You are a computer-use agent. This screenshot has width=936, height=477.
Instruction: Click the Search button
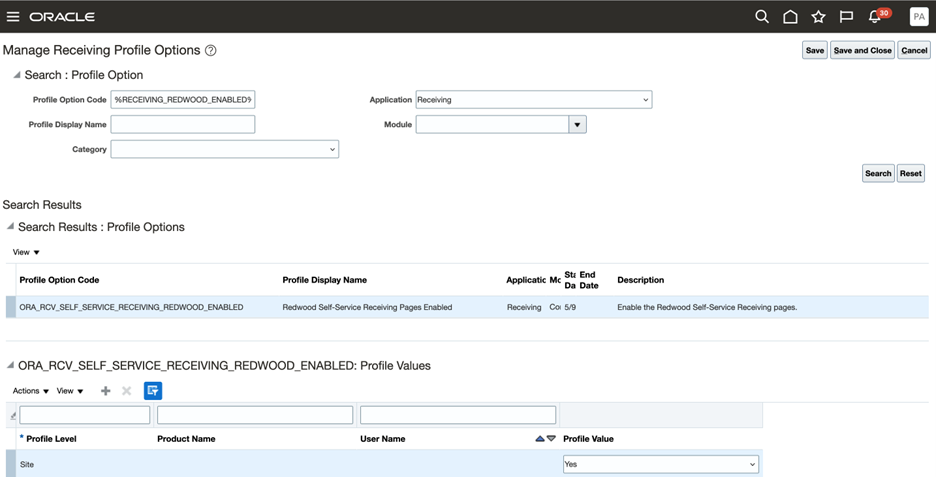878,174
